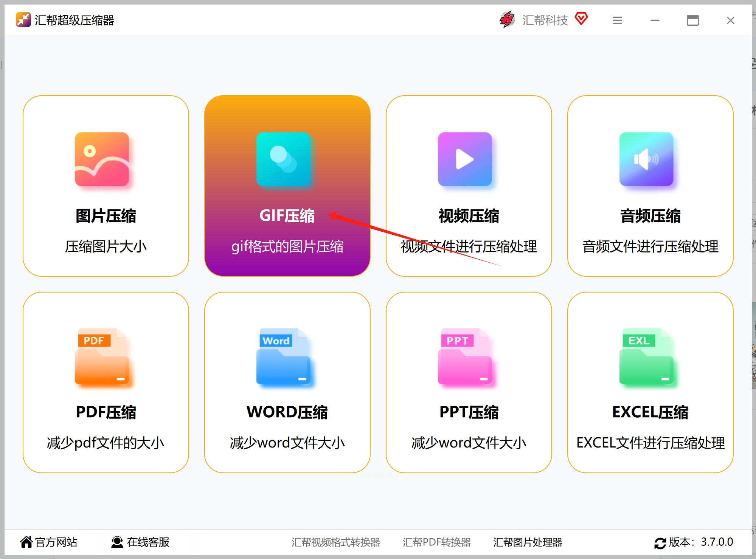Click the audio speaker compression icon
The height and width of the screenshot is (559, 756).
[646, 159]
